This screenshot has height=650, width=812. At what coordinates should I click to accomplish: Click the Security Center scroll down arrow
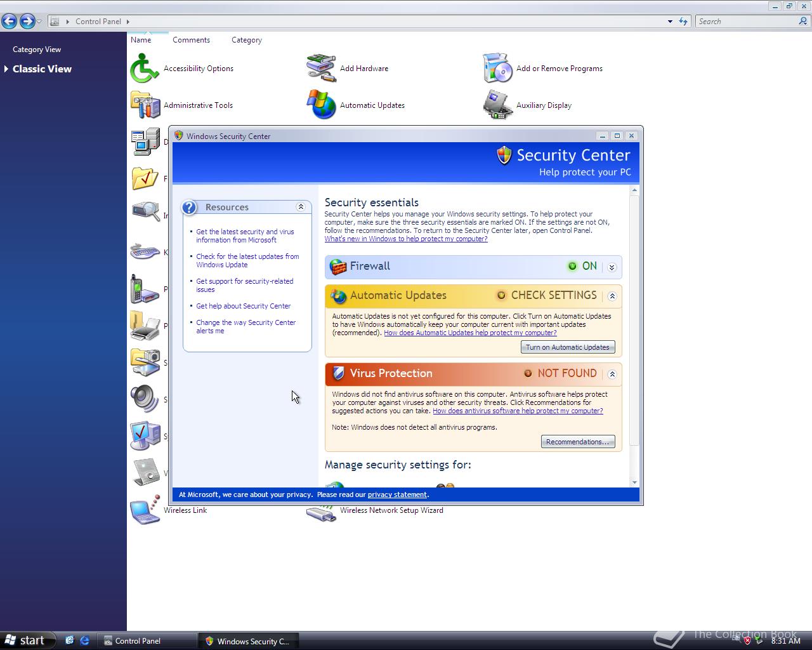pyautogui.click(x=634, y=482)
